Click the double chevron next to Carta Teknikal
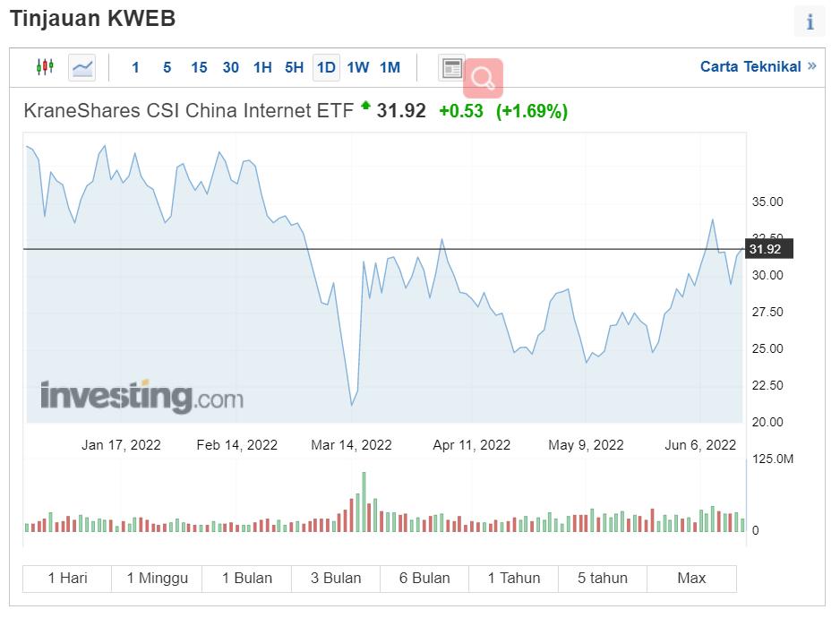The width and height of the screenshot is (840, 618). tap(811, 66)
